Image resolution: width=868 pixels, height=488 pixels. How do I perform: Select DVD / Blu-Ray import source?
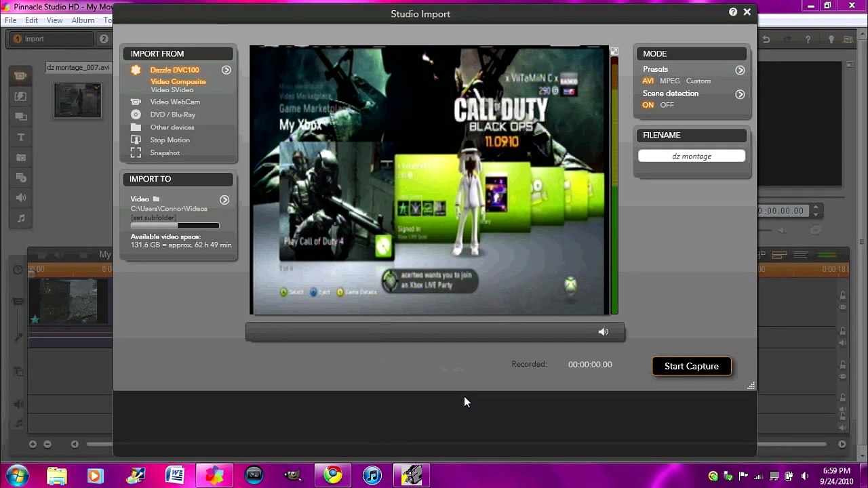172,115
